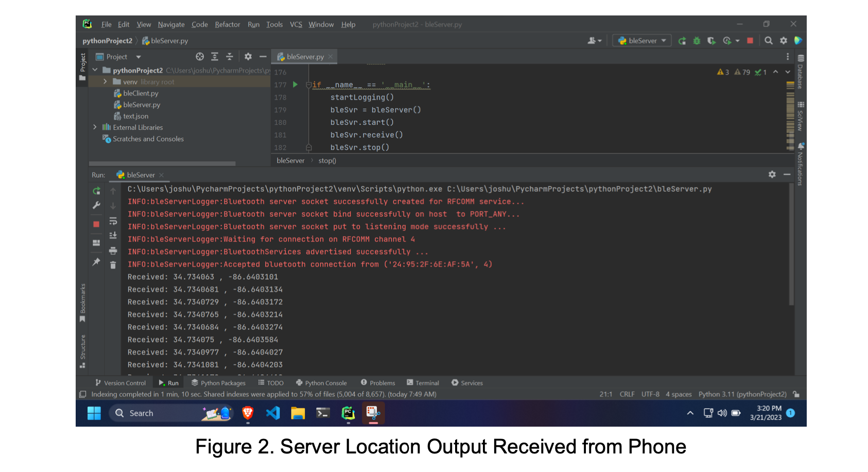Open the Python Packages tool window
The image size is (868, 472).
click(x=218, y=382)
